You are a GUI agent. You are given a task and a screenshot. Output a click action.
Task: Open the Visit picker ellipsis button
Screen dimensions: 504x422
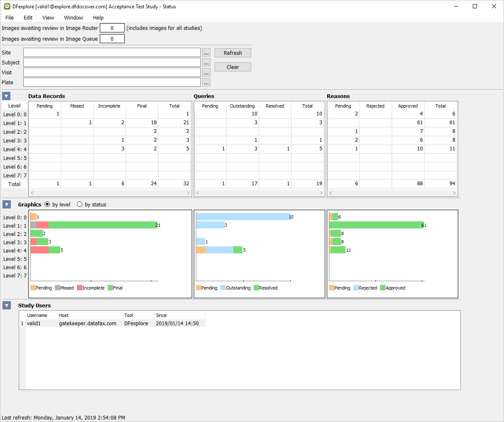[206, 73]
